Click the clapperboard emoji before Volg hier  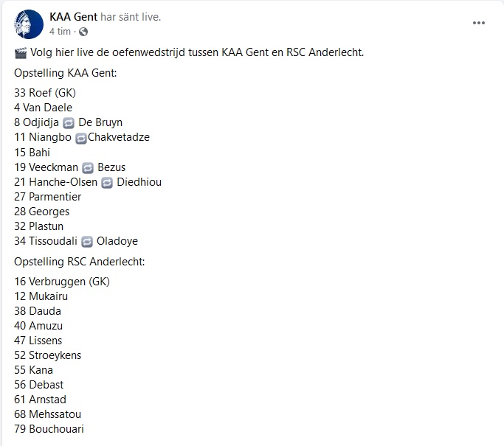[21, 52]
